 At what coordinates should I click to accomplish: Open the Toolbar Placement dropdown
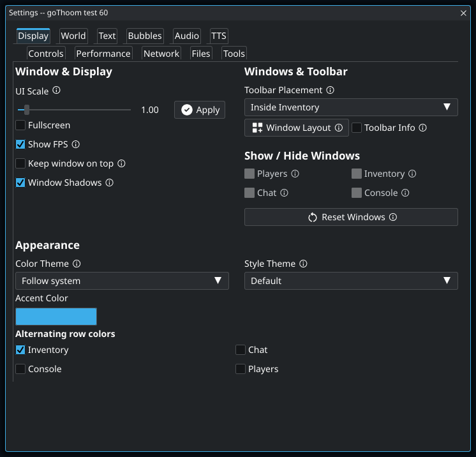pyautogui.click(x=351, y=107)
